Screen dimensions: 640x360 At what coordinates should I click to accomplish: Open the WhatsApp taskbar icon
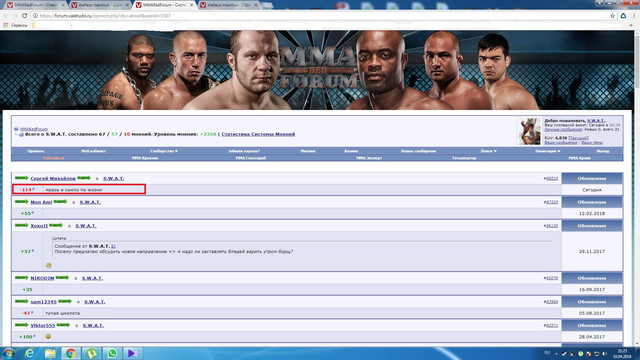point(112,353)
